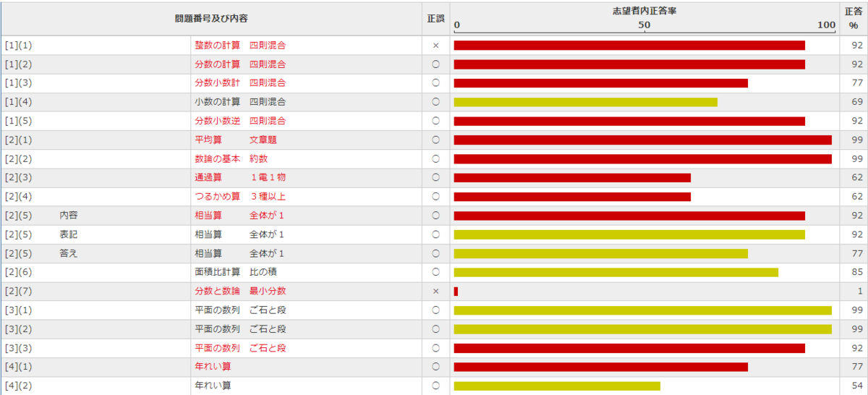Select the 分数の計算 四則混合 topic text
This screenshot has width=868, height=395.
point(240,64)
